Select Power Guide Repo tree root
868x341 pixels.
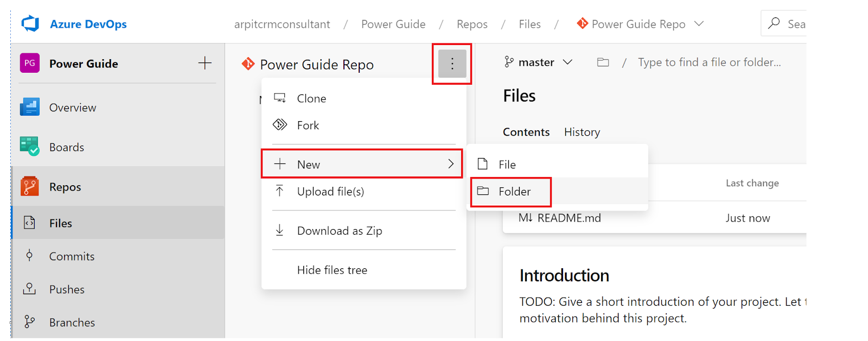click(x=317, y=65)
